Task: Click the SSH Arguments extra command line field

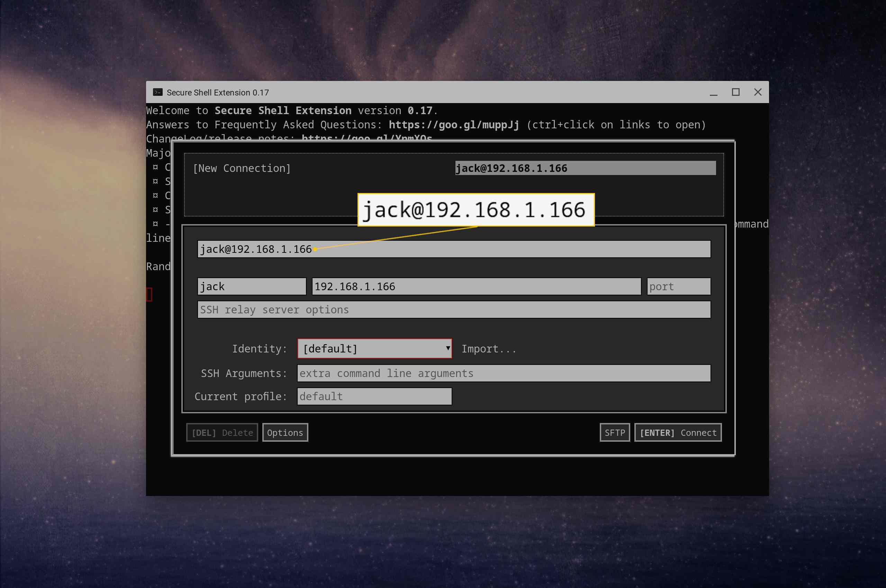Action: point(504,374)
